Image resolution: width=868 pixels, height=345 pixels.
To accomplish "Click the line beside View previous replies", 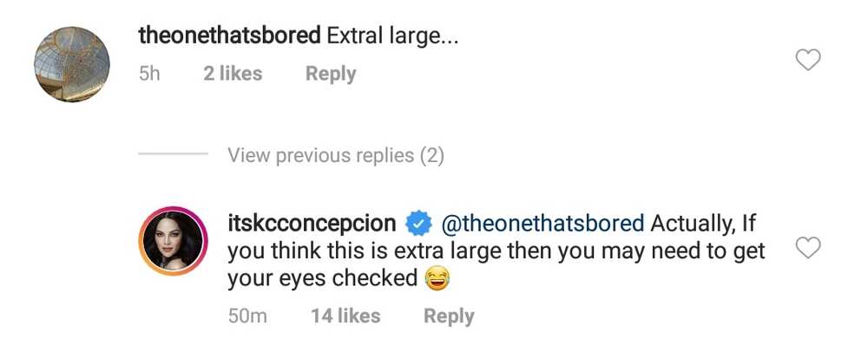I will [x=174, y=153].
